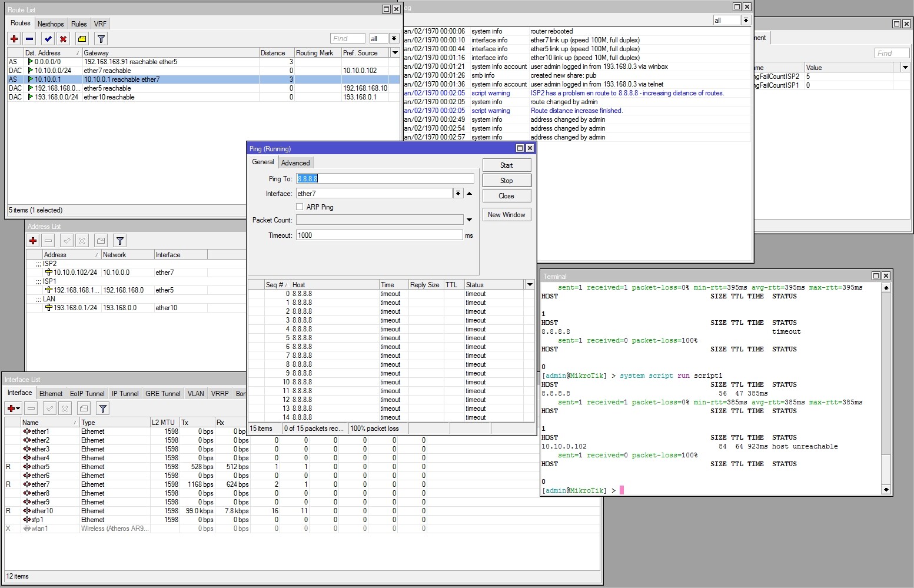
Task: Enable ARP Ping in the Ping window
Action: pos(300,207)
